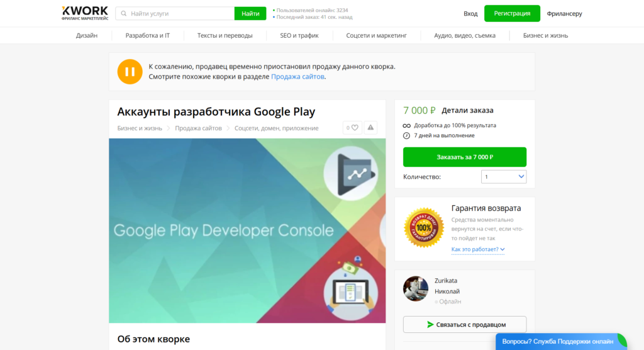
Task: Click the text "Пользователей онлайн: 3234"
Action: click(x=312, y=10)
